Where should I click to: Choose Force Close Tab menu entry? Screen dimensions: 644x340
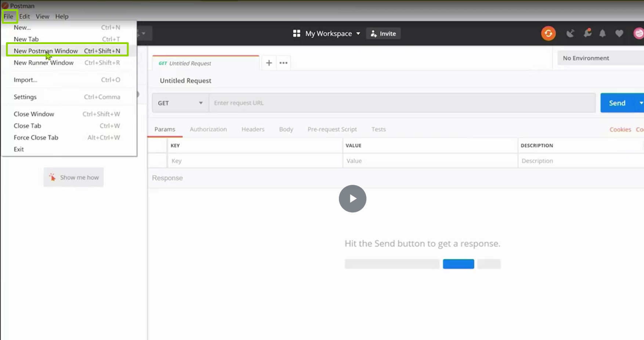click(69, 138)
